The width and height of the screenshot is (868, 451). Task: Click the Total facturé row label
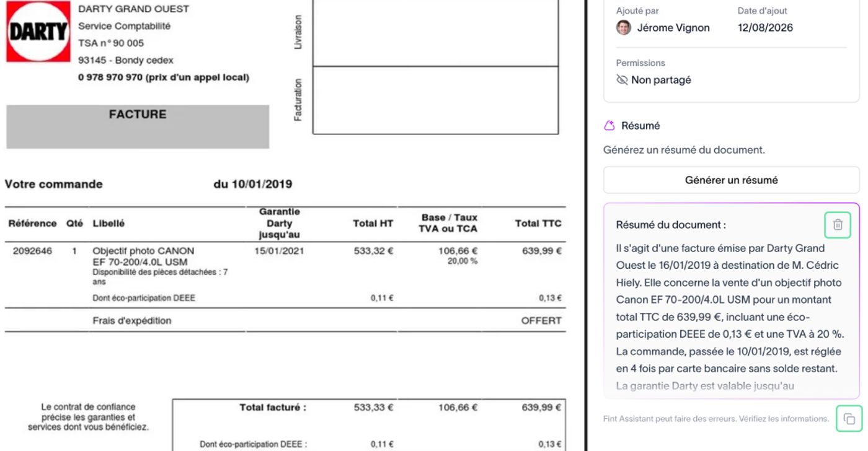(273, 408)
